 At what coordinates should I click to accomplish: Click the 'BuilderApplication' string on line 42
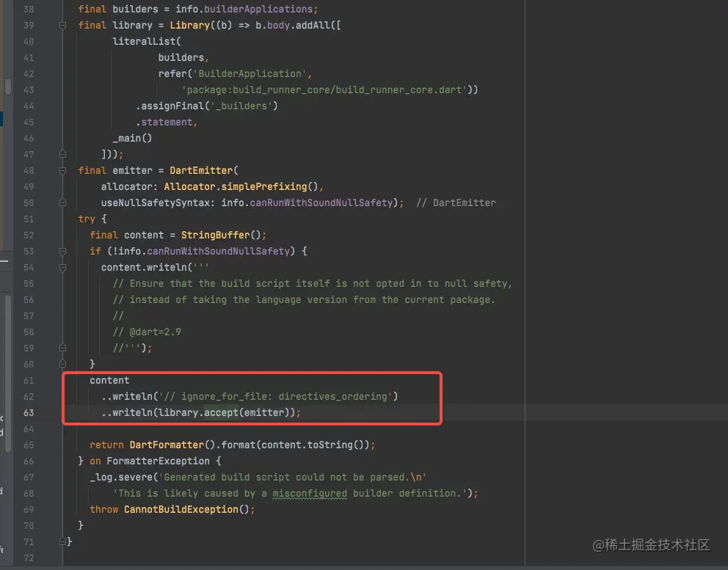coord(250,74)
